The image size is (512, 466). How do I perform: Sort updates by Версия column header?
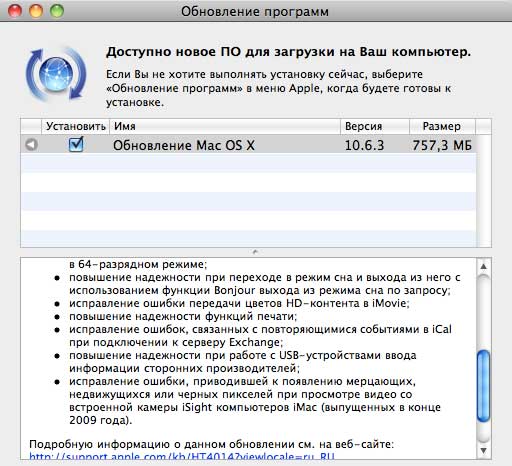[375, 126]
